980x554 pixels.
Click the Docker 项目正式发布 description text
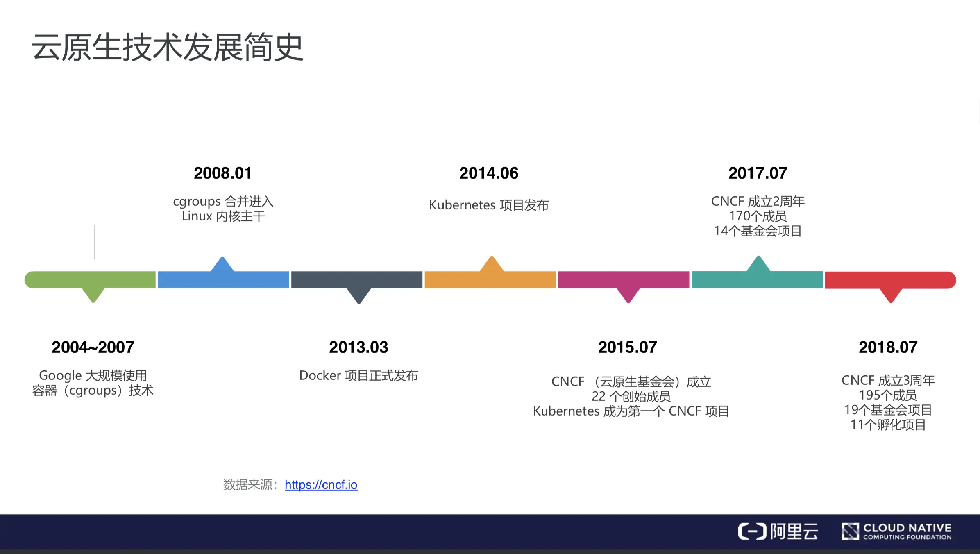point(358,375)
